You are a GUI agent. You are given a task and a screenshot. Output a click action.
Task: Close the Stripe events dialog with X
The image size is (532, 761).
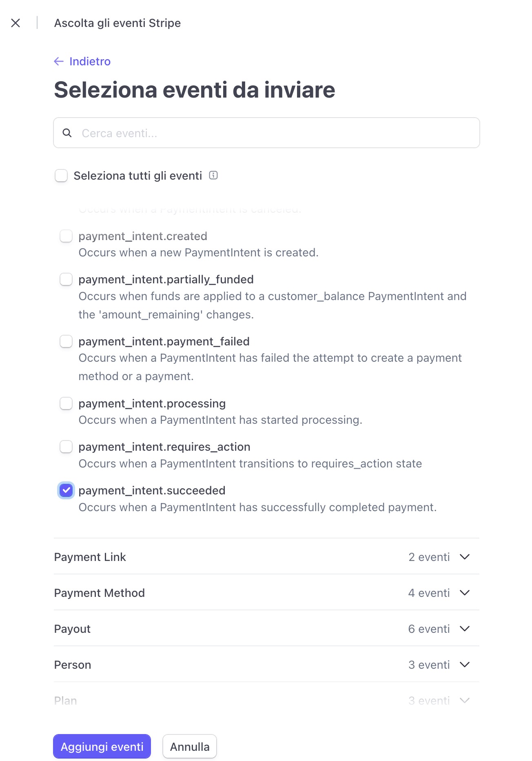click(16, 23)
